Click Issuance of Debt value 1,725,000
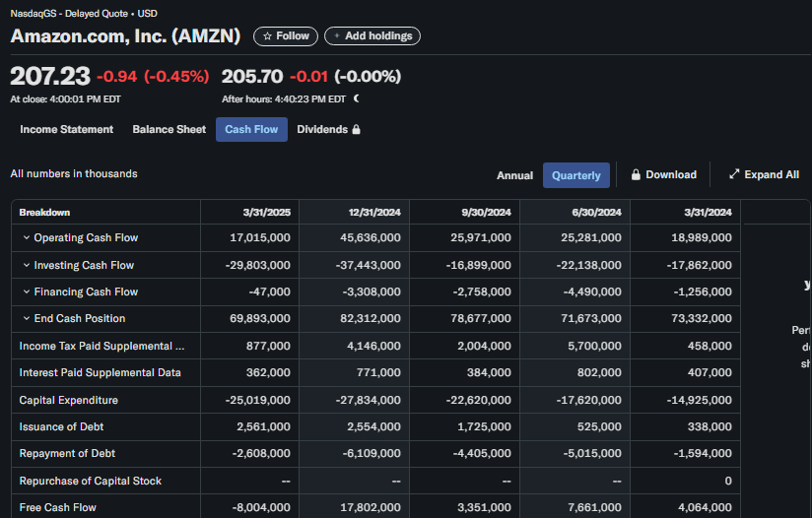The height and width of the screenshot is (518, 812). coord(484,427)
